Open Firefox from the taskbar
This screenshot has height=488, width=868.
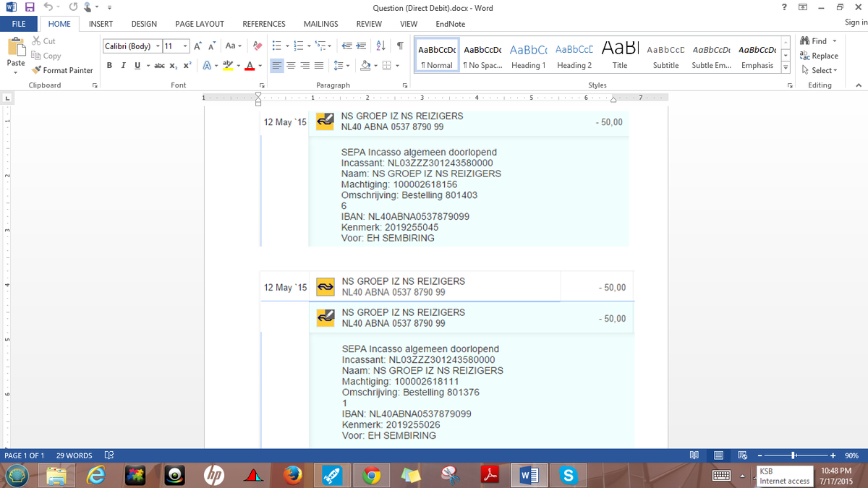click(x=292, y=475)
